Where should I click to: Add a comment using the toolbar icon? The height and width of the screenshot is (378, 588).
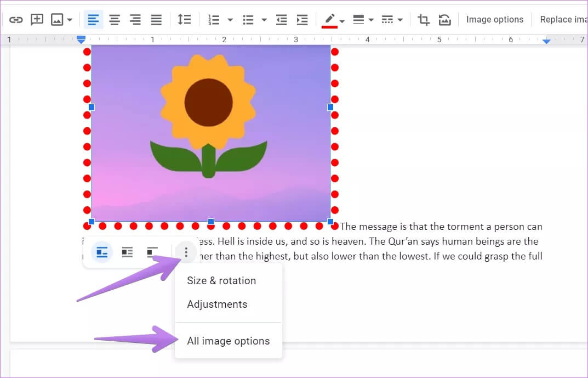tap(37, 20)
